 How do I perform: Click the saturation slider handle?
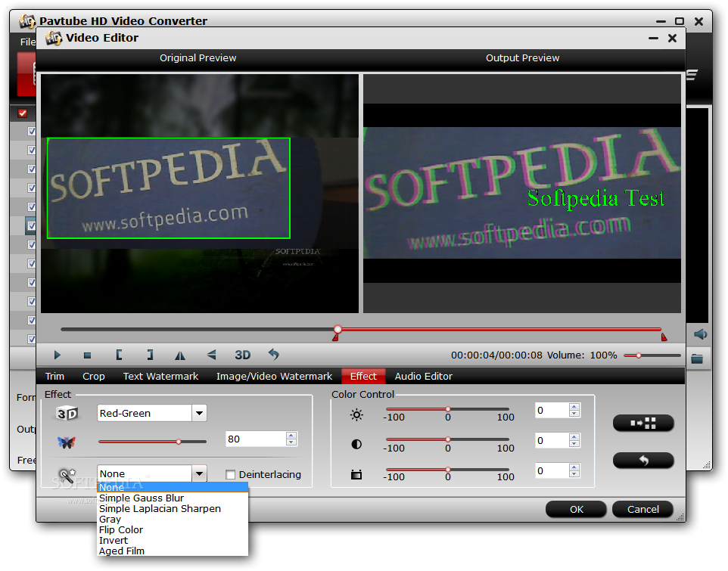[x=448, y=470]
